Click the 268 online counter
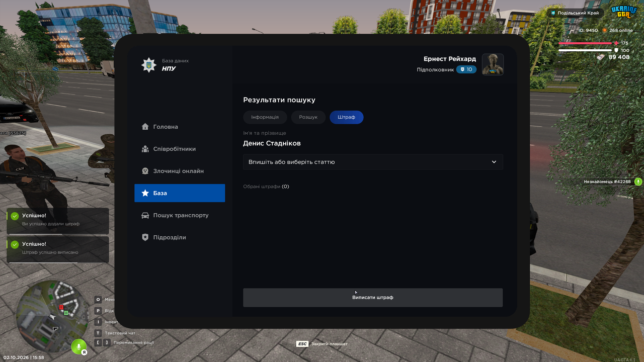Image resolution: width=644 pixels, height=362 pixels. coord(617,30)
